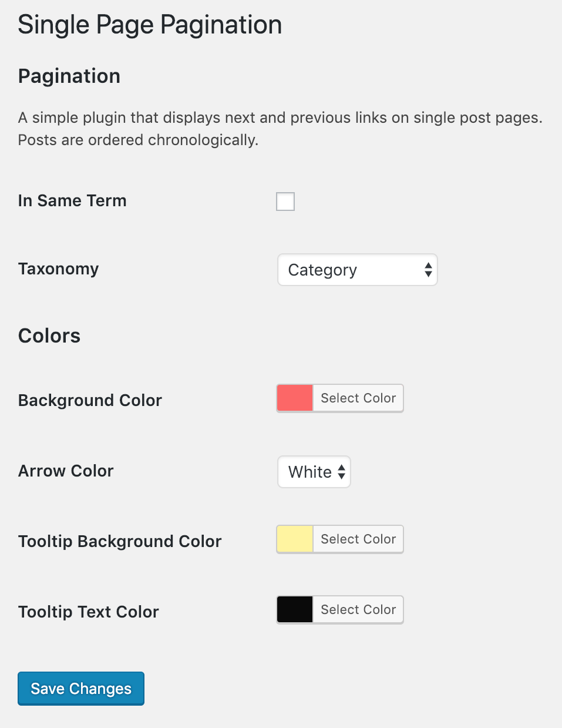Image resolution: width=562 pixels, height=728 pixels.
Task: Enable the In Same Term checkbox
Action: pyautogui.click(x=285, y=202)
